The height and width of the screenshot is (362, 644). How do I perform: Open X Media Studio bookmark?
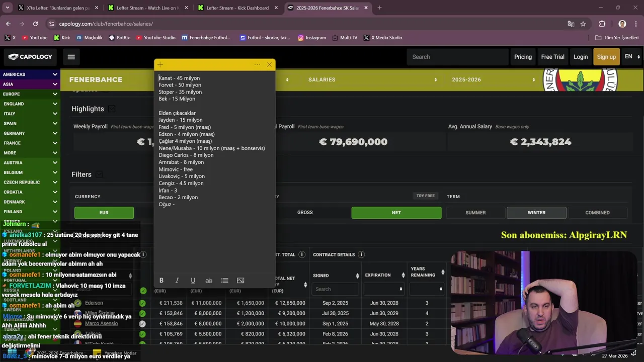point(383,38)
